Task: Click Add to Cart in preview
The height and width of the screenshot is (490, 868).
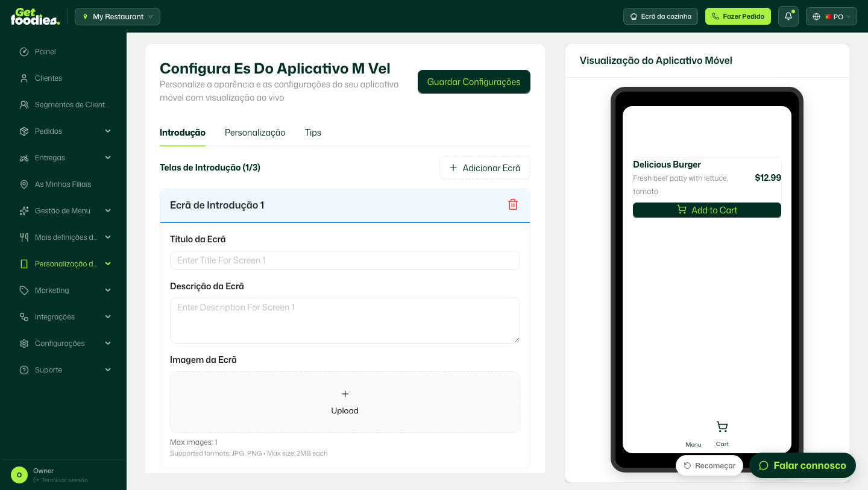Action: click(707, 210)
